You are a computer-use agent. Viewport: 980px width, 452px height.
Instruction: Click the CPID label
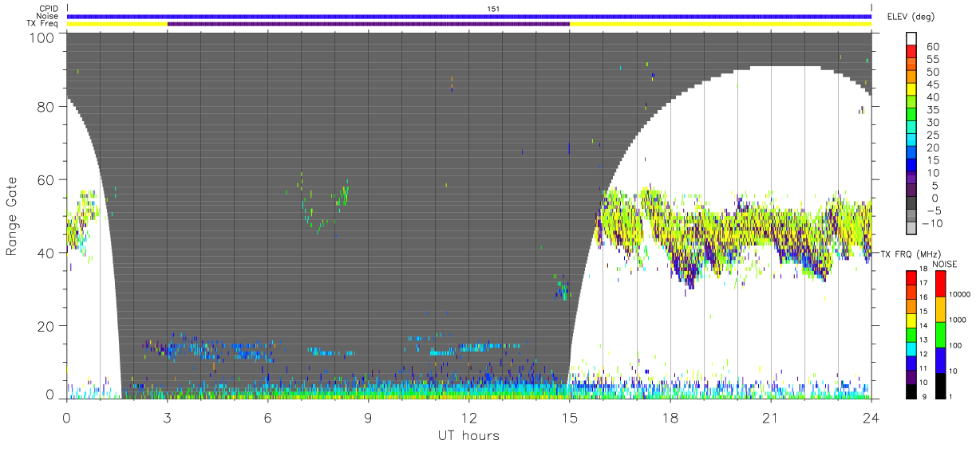click(x=49, y=9)
